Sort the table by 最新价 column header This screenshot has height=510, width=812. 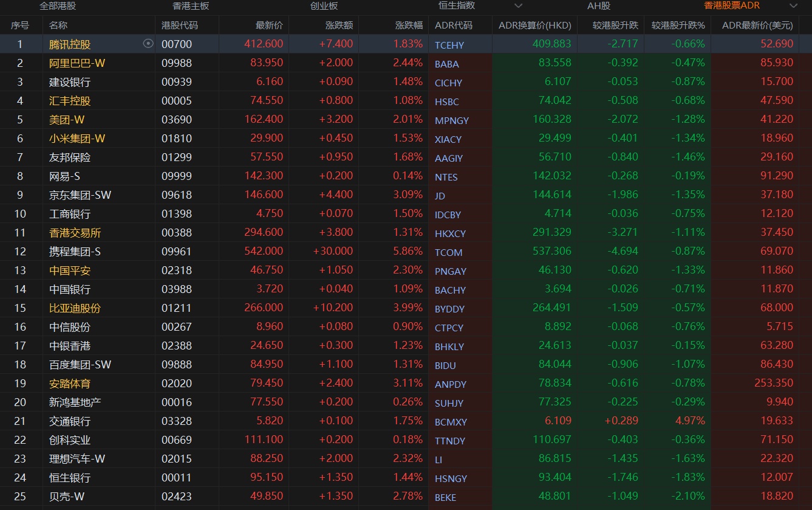point(269,26)
